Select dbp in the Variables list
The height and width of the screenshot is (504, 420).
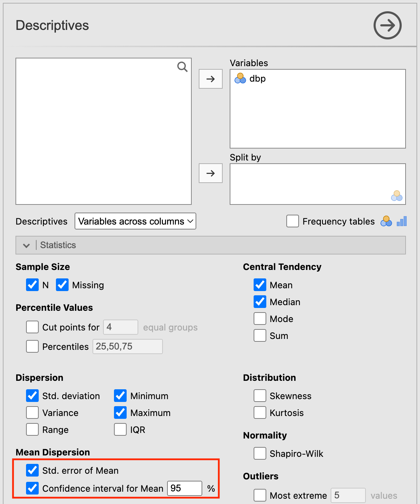point(257,78)
